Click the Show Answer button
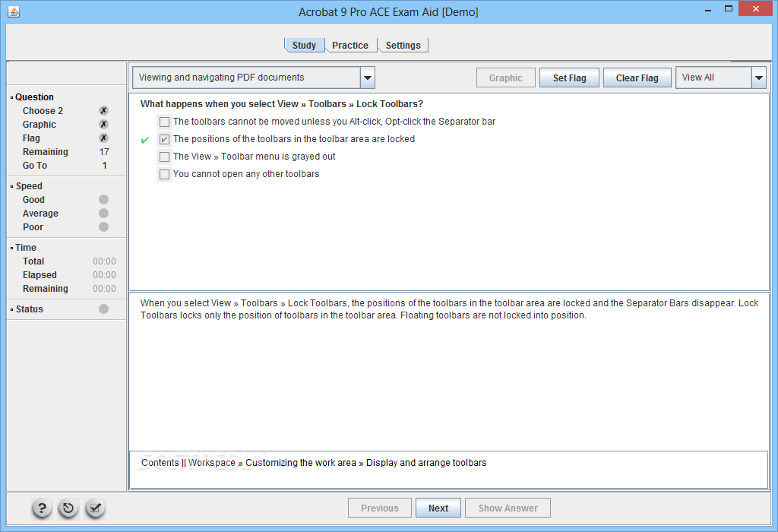The width and height of the screenshot is (778, 532). 508,508
